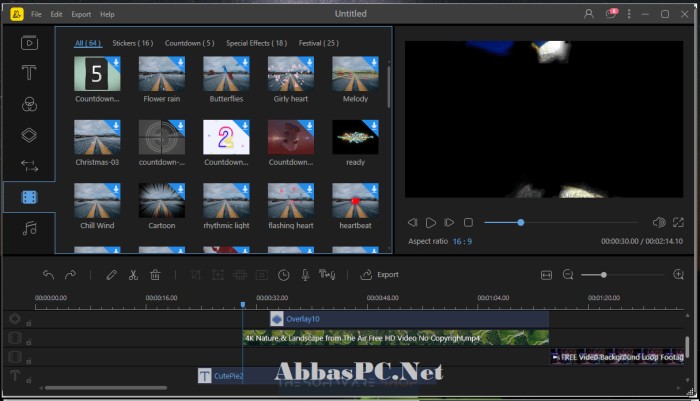Toggle lock on the text track
700x401 pixels.
(29, 380)
